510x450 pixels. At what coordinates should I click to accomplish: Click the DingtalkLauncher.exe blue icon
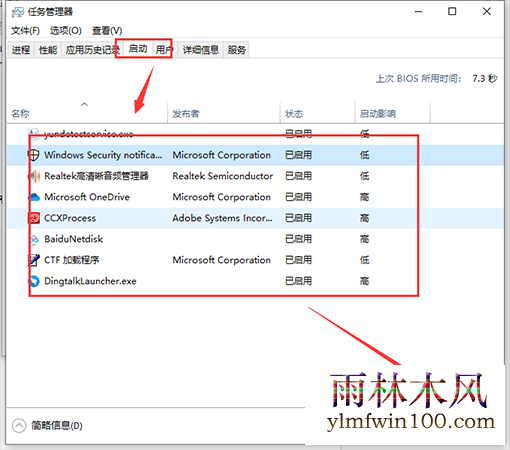tap(34, 281)
